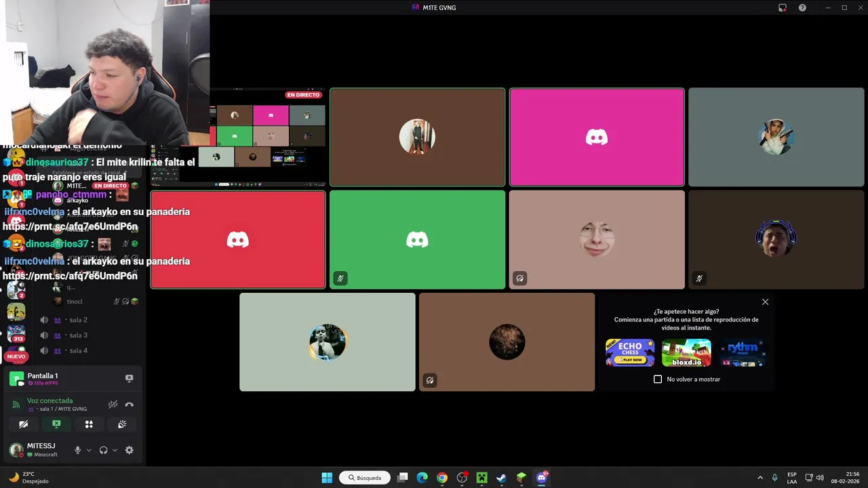The width and height of the screenshot is (868, 488).
Task: Launch Rythm music activity
Action: click(743, 353)
